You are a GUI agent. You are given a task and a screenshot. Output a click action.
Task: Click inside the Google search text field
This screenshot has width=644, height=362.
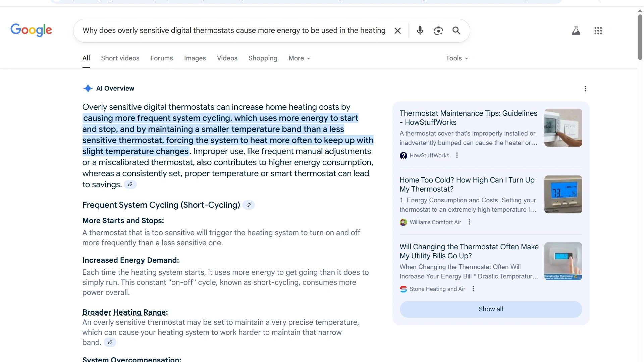pos(234,31)
